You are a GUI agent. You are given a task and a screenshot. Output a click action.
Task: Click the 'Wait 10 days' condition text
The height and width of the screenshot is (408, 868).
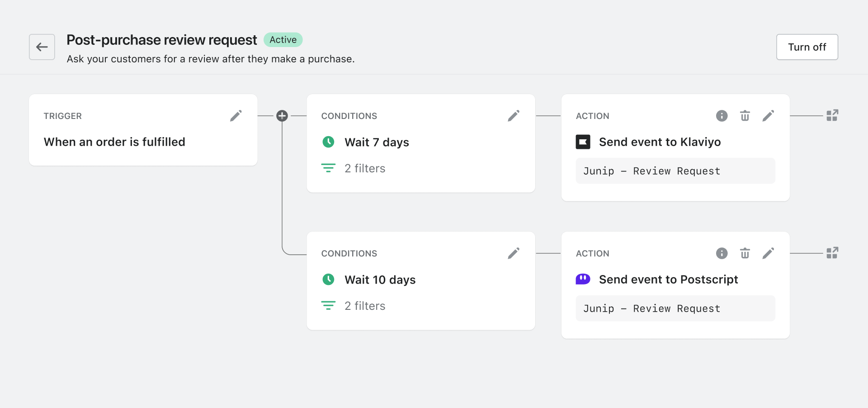click(380, 280)
